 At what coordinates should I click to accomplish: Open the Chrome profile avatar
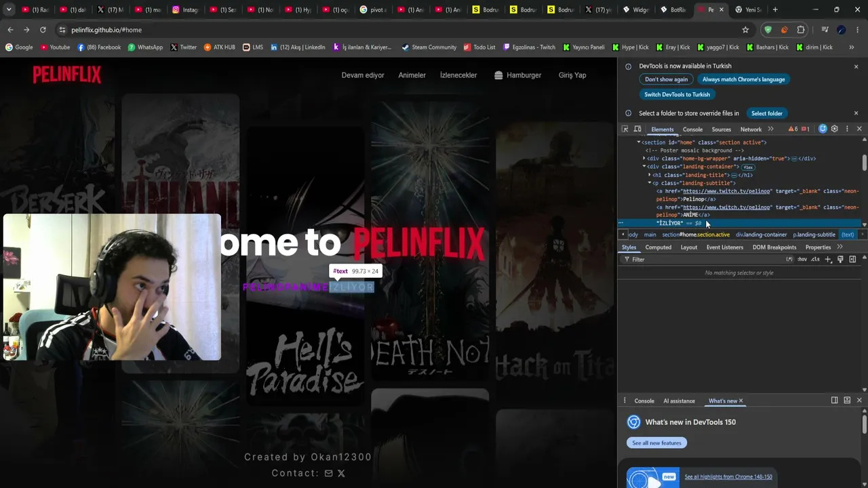(842, 30)
